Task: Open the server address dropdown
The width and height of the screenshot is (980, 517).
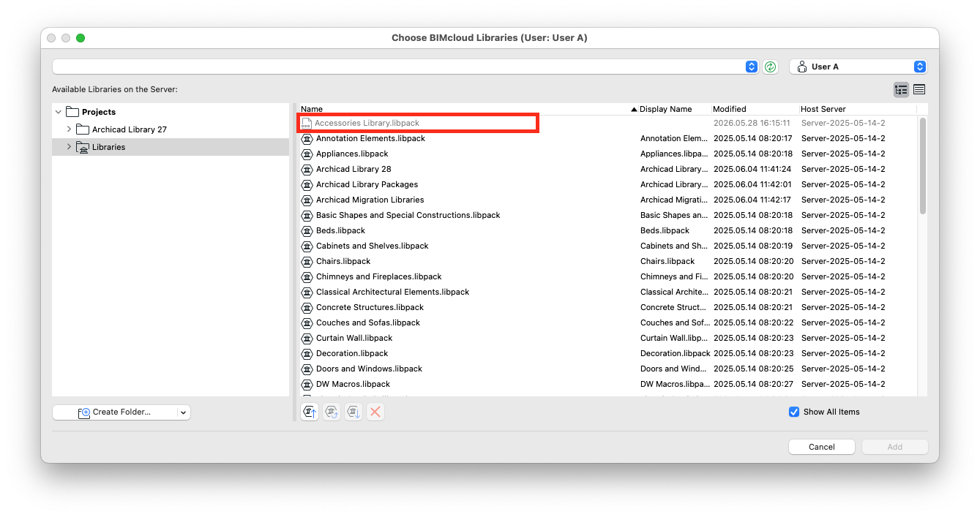Action: click(x=752, y=67)
